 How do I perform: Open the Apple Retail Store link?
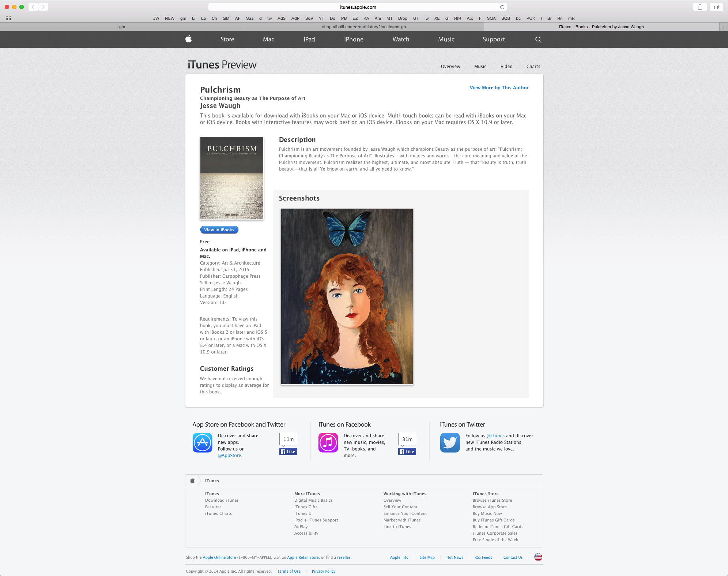(303, 558)
